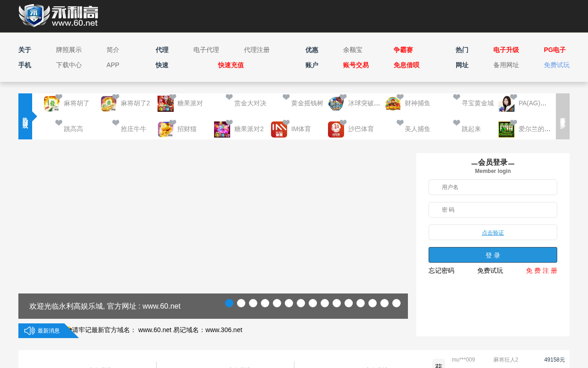The width and height of the screenshot is (588, 368).
Task: Focus the 用户名 input field
Action: point(493,187)
